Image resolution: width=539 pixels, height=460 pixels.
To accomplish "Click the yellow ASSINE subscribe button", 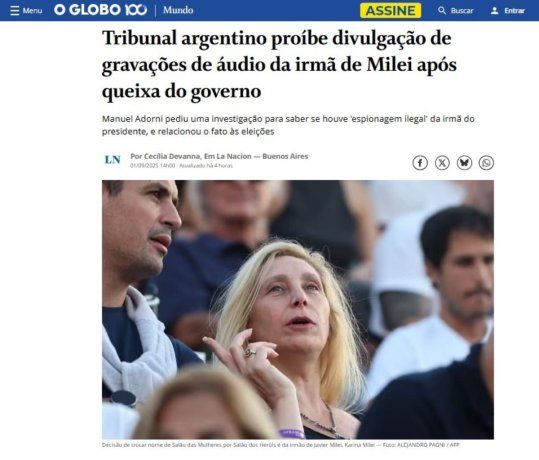I will point(390,10).
